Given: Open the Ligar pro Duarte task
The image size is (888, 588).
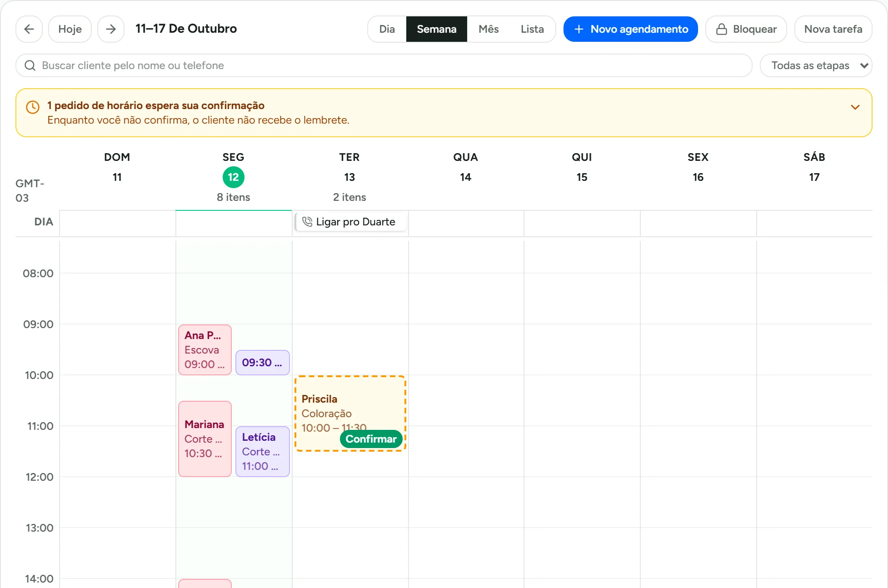Looking at the screenshot, I should [350, 222].
